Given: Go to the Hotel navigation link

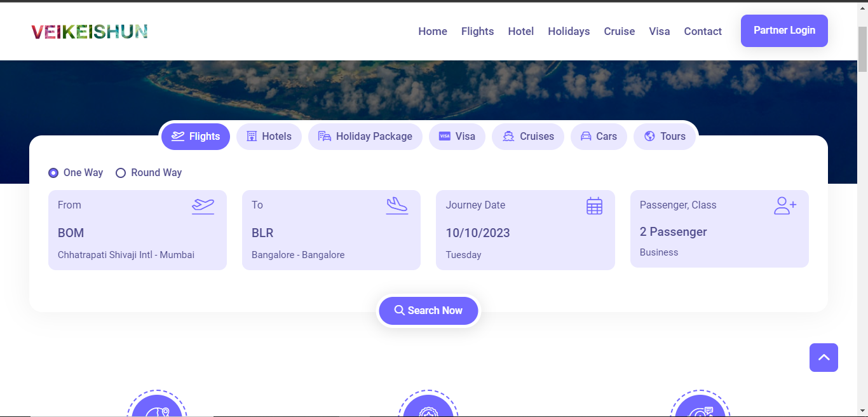Looking at the screenshot, I should pyautogui.click(x=520, y=31).
